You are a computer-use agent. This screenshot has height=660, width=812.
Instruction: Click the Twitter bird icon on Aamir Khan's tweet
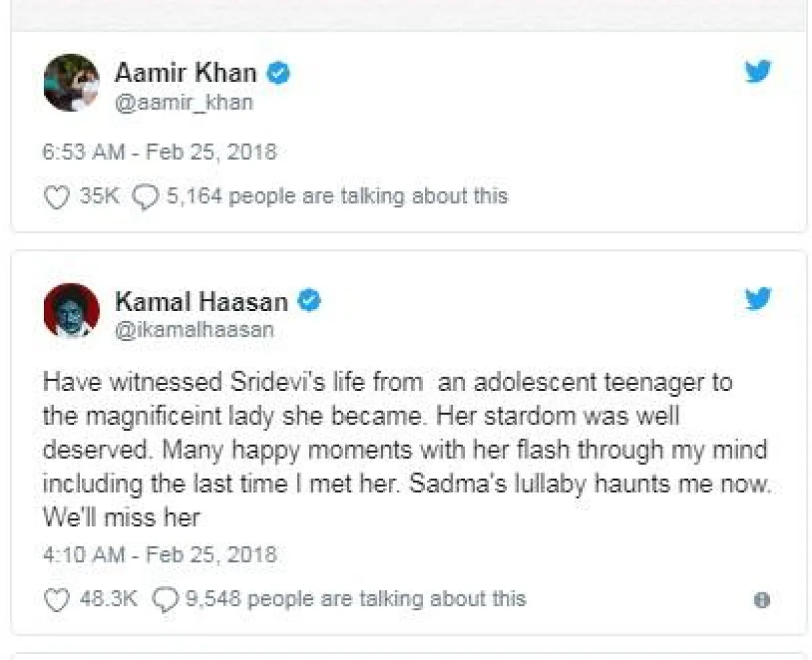(759, 72)
